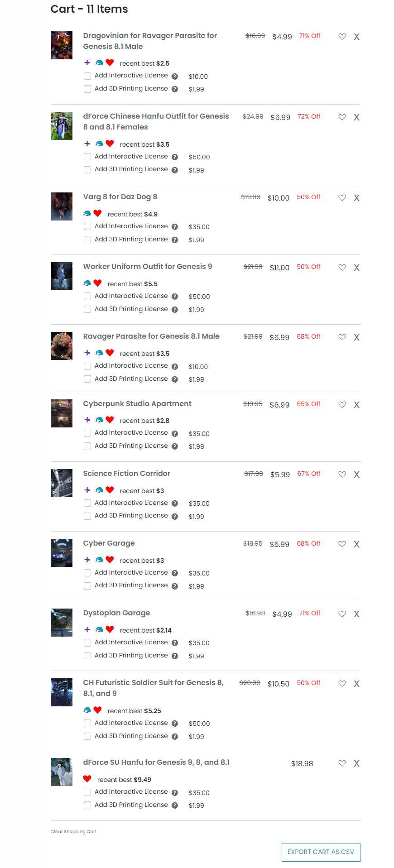This screenshot has width=394, height=868.
Task: Click purple plus icon for Cyberpunk Studio Apartment
Action: click(x=87, y=420)
